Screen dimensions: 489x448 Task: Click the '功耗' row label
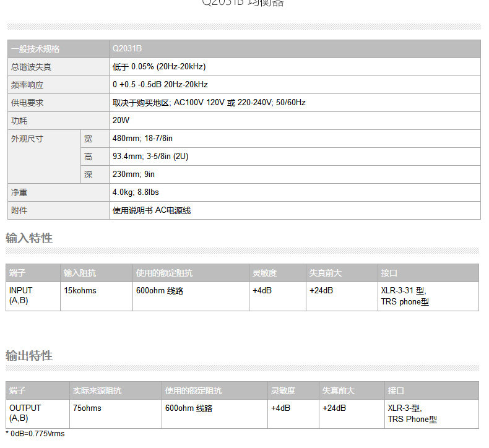19,121
